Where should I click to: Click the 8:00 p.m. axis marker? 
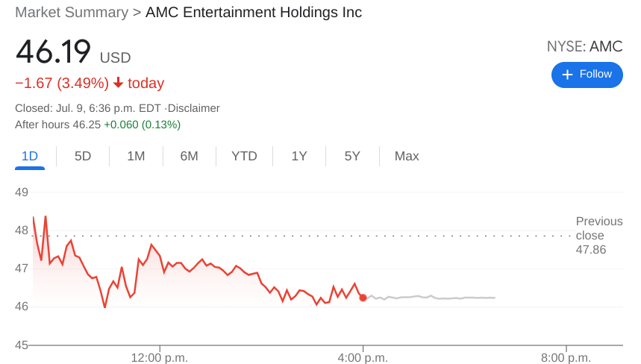tap(566, 357)
